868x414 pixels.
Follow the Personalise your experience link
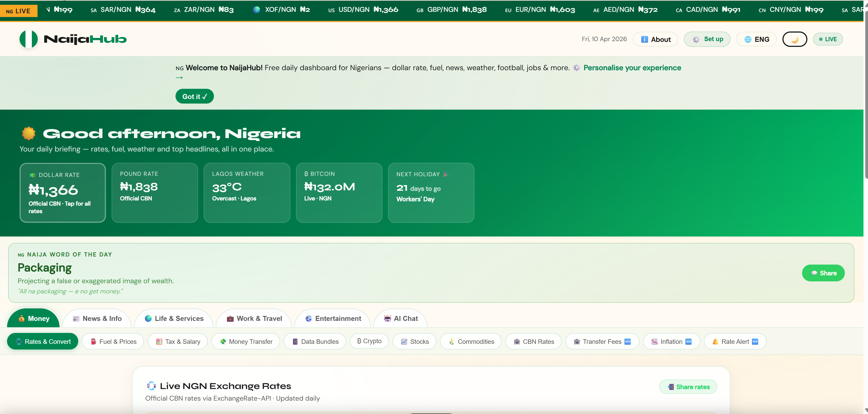pyautogui.click(x=632, y=68)
